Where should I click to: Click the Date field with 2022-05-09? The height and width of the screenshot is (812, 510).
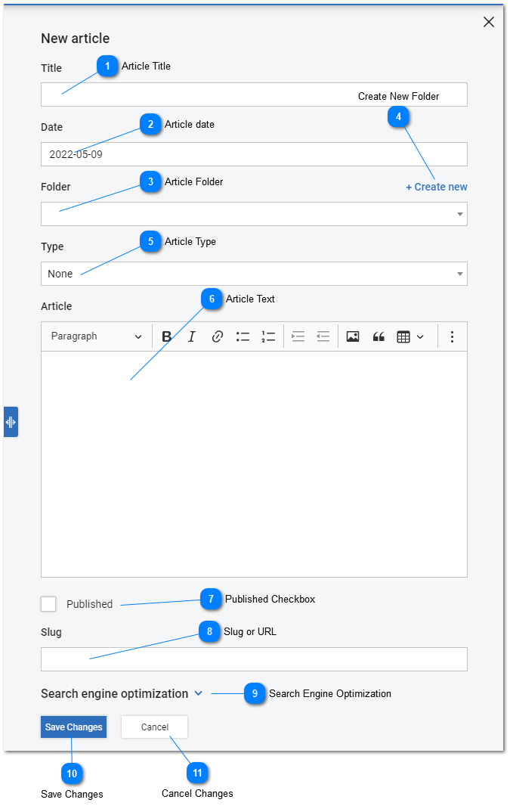[x=254, y=154]
